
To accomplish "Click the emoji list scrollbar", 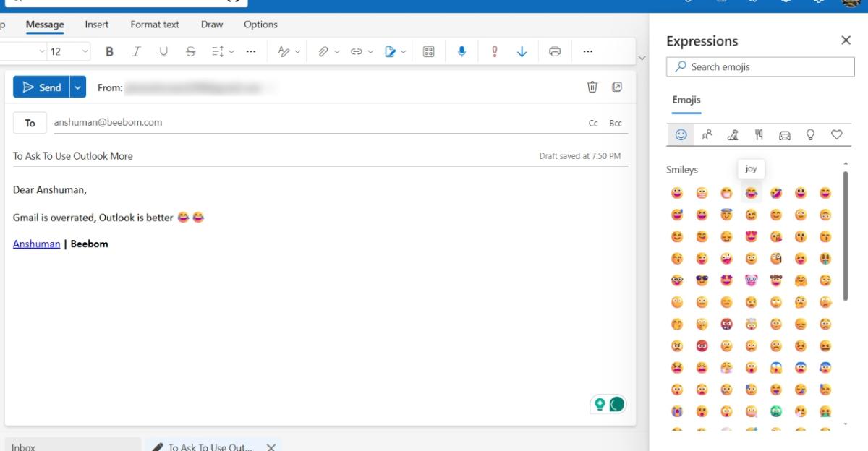I will coord(846,235).
